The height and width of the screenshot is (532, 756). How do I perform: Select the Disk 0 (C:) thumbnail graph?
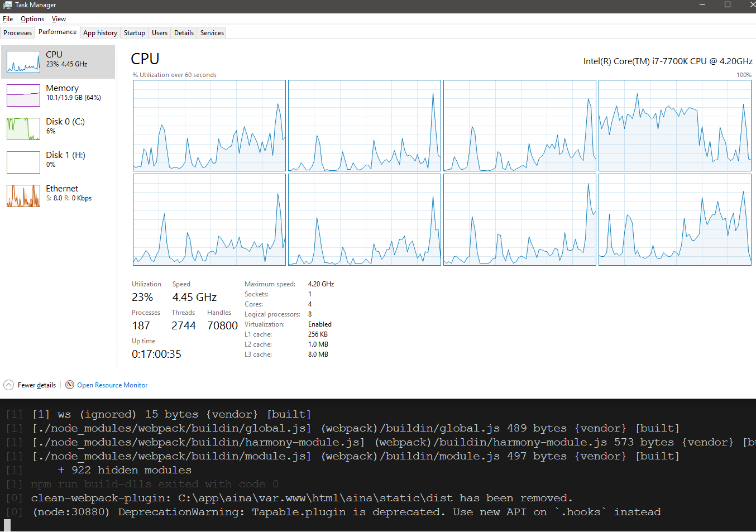23,129
